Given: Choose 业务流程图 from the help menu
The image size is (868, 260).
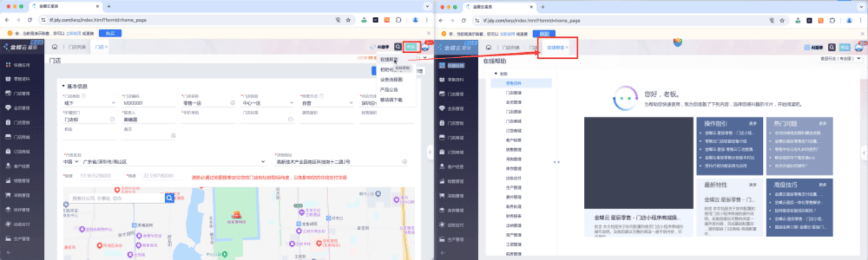Looking at the screenshot, I should (392, 79).
